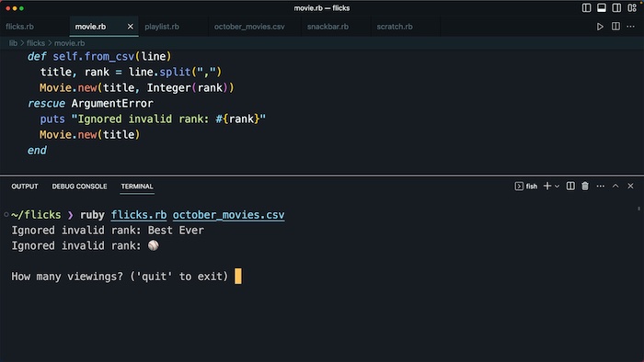Click 'title, rank = line.split' code line

coord(131,73)
